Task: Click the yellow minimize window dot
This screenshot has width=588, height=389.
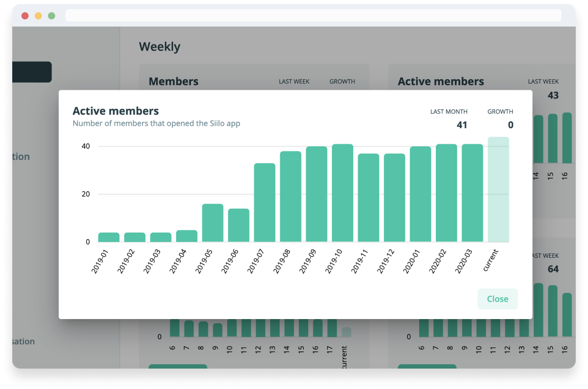Action: click(38, 16)
